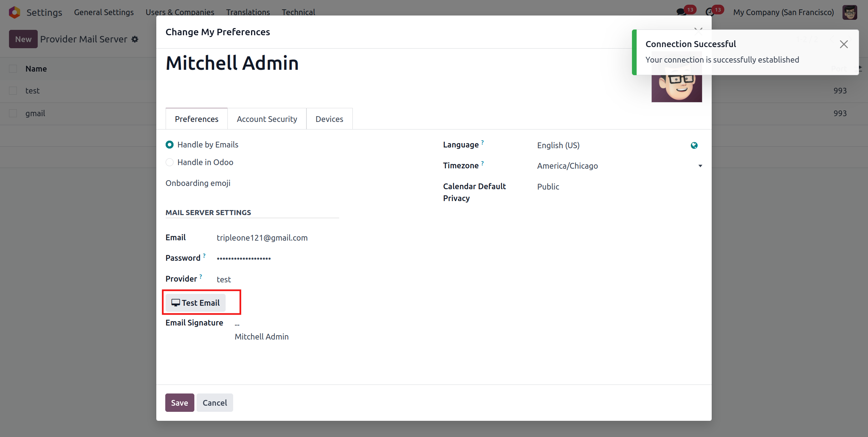The height and width of the screenshot is (437, 868).
Task: Dismiss the Connection Successful notification
Action: [x=844, y=44]
